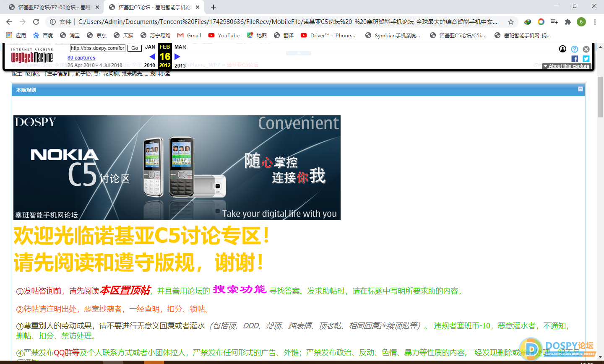This screenshot has width=604, height=364.
Task: Open a new tab with the plus button
Action: 213,7
